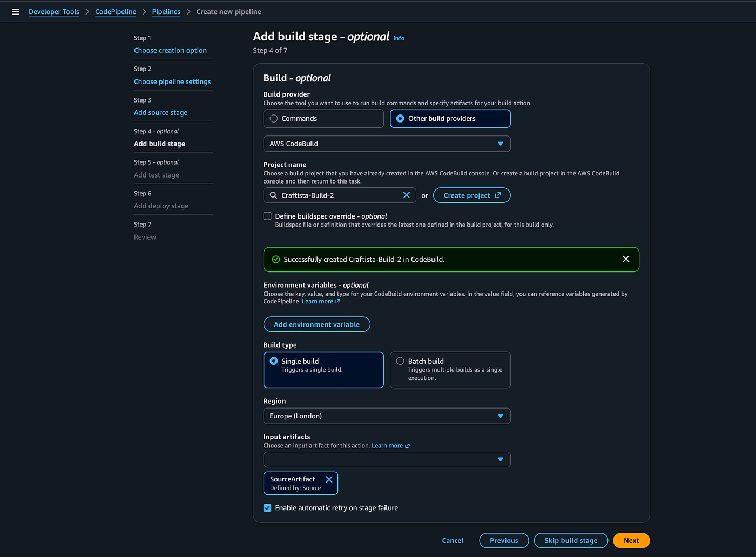Click external link icon on Create project

(498, 195)
